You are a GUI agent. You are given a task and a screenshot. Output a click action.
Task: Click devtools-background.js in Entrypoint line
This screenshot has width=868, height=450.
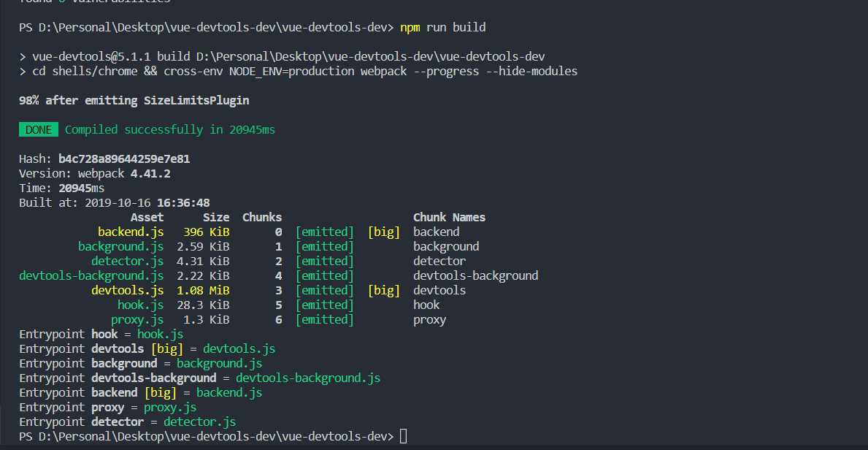[x=308, y=378]
